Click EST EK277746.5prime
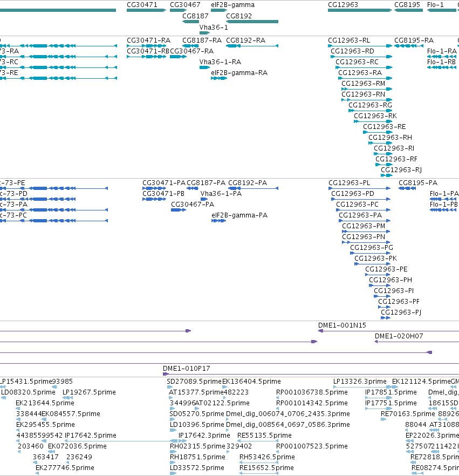 point(65,468)
